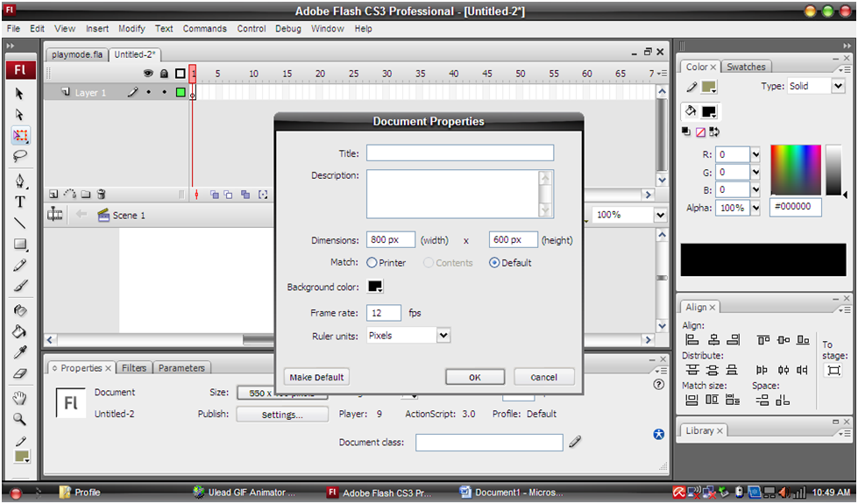Click the Insert Layer Folder icon
Viewport: 858px width, 504px height.
(x=86, y=195)
